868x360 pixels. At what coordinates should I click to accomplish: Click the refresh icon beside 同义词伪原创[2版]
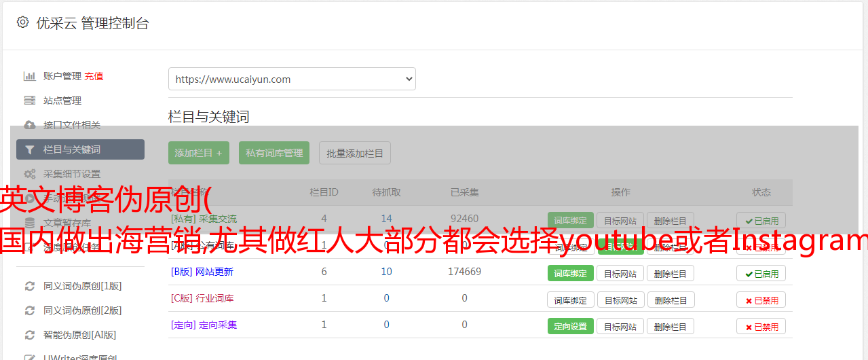tap(30, 310)
